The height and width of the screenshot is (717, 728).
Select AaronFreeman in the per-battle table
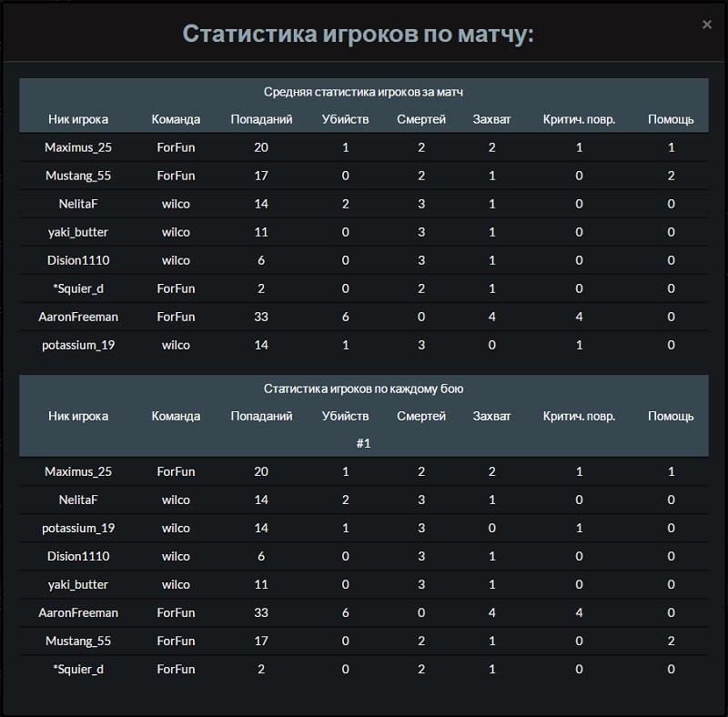point(78,612)
